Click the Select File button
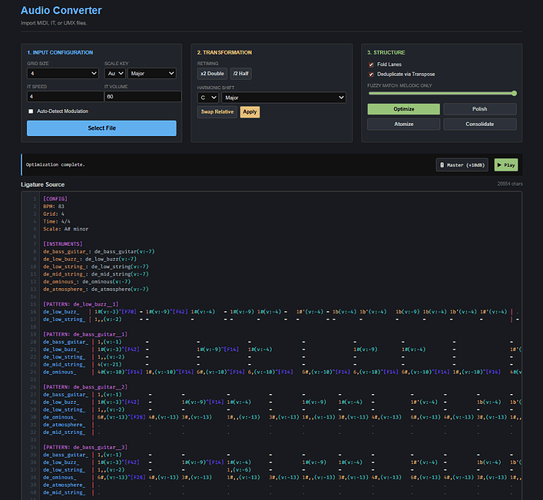The image size is (543, 500). pyautogui.click(x=101, y=128)
